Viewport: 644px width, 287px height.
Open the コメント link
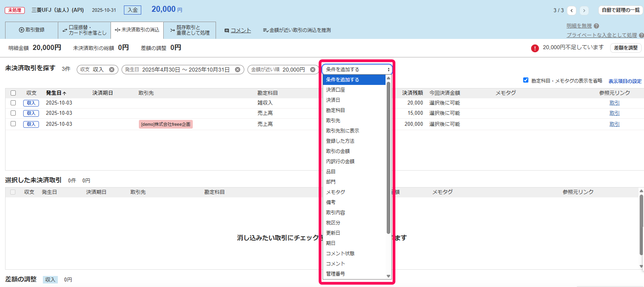[x=241, y=30]
